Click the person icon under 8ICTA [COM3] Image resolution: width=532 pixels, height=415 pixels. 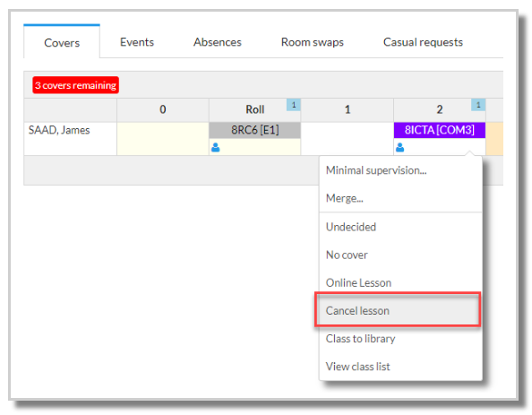point(400,147)
